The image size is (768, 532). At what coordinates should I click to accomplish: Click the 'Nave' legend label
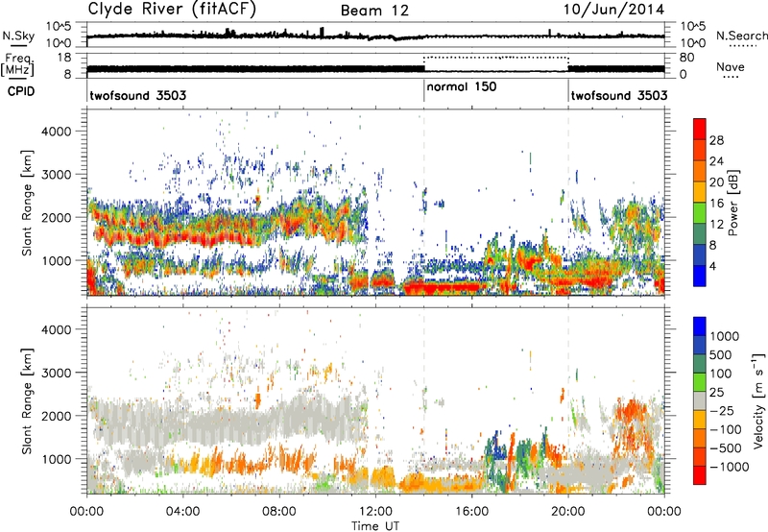(x=731, y=66)
